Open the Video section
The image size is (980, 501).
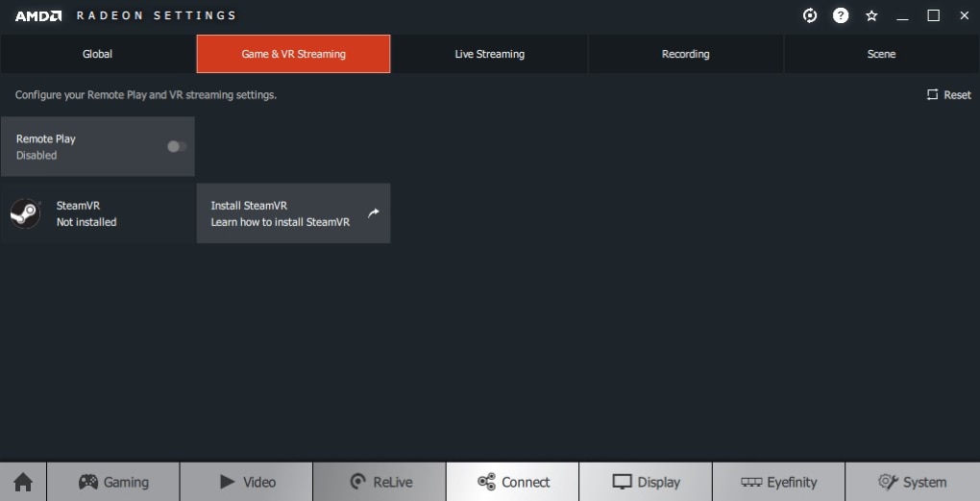(x=246, y=482)
